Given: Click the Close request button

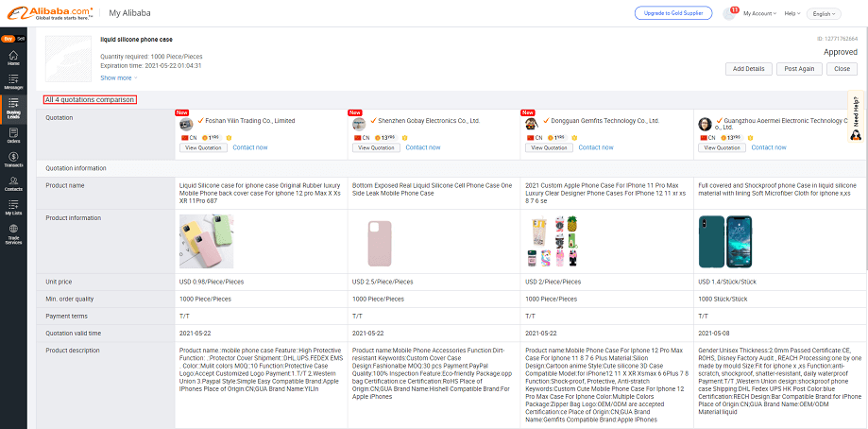Looking at the screenshot, I should [842, 69].
